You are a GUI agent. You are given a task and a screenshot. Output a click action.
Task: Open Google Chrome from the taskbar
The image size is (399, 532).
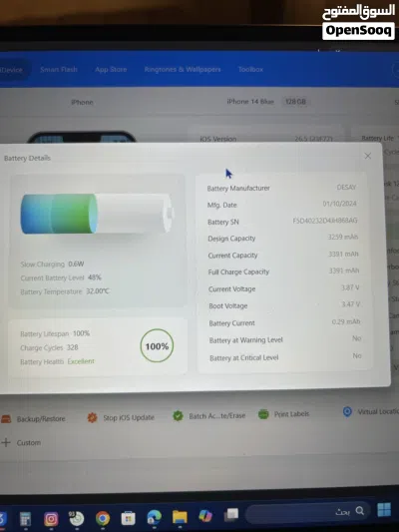[103, 518]
